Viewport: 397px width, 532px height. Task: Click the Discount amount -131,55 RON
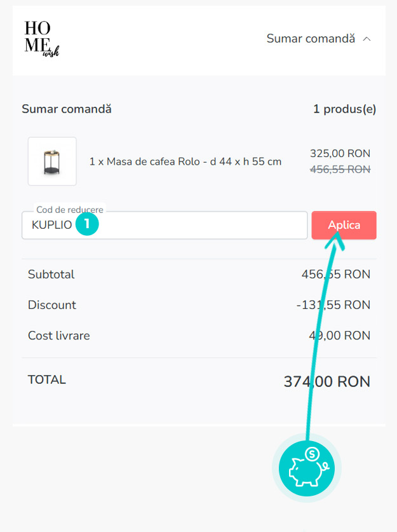(333, 305)
